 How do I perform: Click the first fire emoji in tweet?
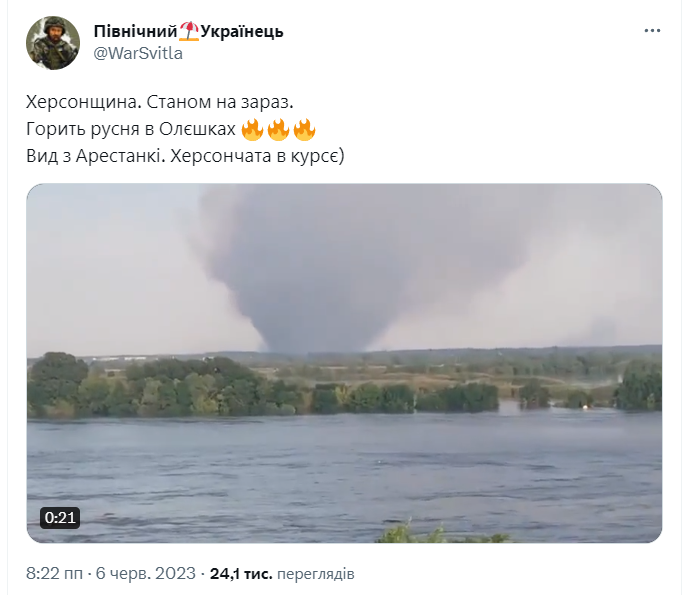click(x=253, y=129)
